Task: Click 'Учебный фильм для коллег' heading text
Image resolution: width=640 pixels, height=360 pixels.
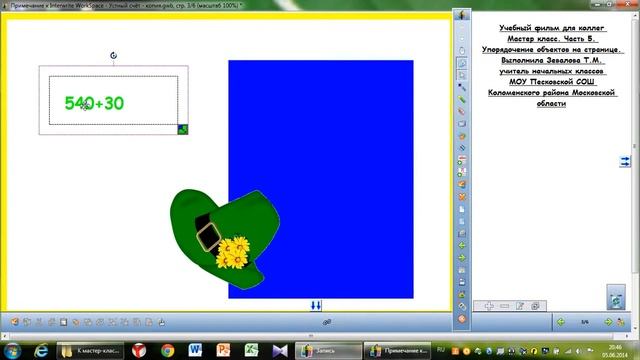Action: click(x=551, y=28)
